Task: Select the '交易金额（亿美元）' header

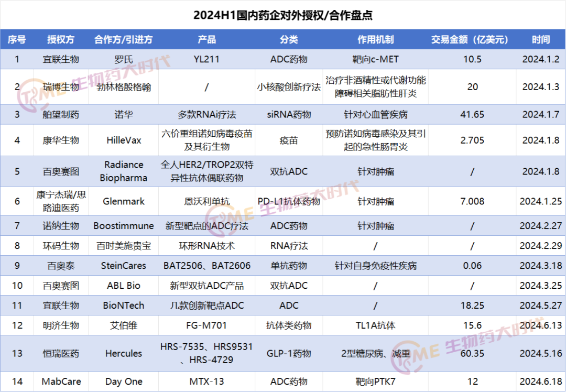Action: coord(472,39)
